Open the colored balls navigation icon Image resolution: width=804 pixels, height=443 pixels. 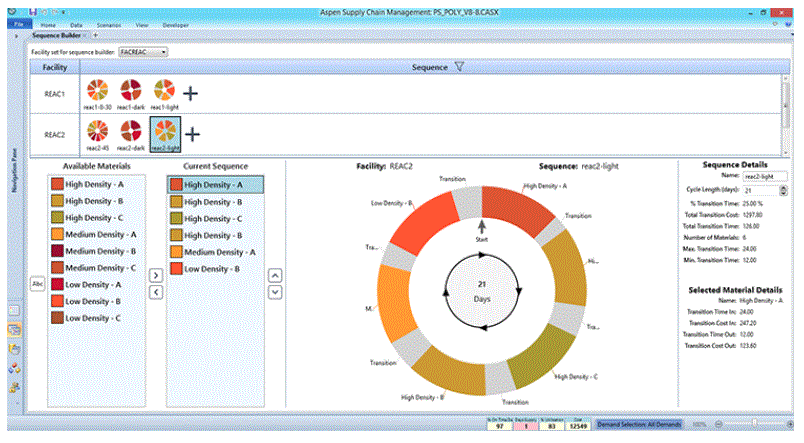point(14,368)
